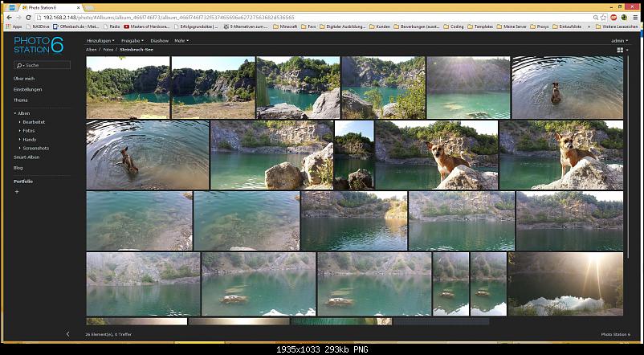Open the admin user dropdown
The width and height of the screenshot is (644, 355).
(x=618, y=40)
